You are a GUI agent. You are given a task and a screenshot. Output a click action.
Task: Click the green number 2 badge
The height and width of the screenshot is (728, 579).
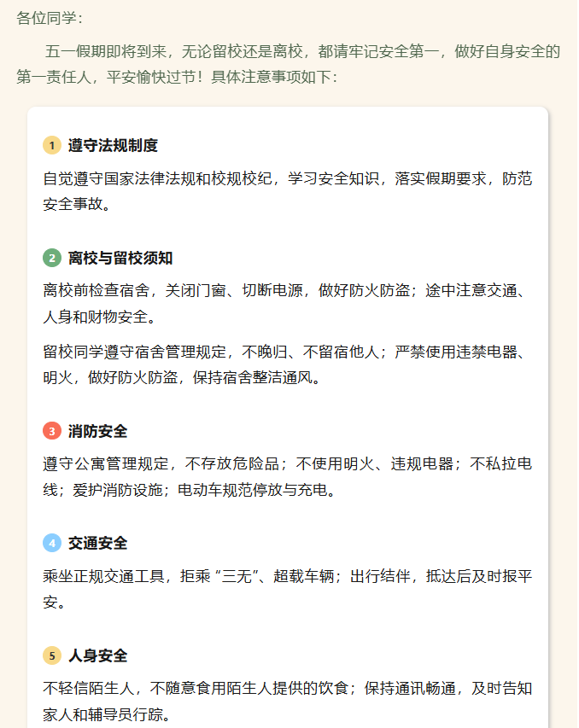coord(52,258)
